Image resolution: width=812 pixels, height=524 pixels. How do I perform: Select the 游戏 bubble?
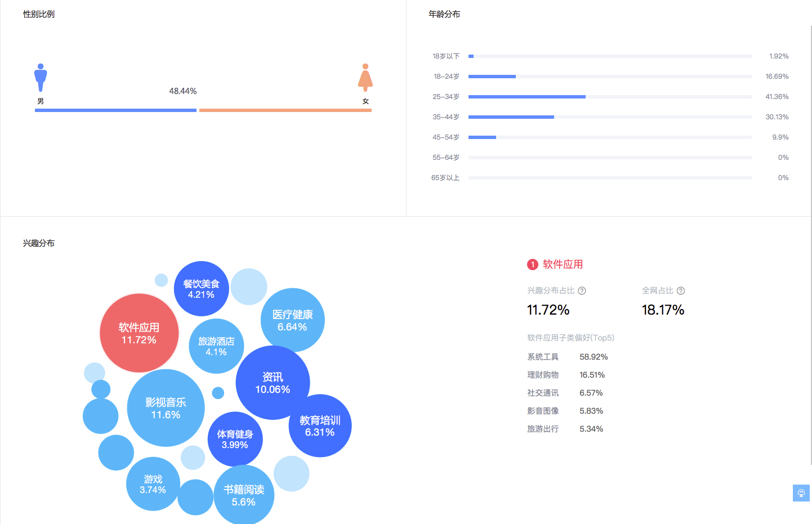click(153, 484)
